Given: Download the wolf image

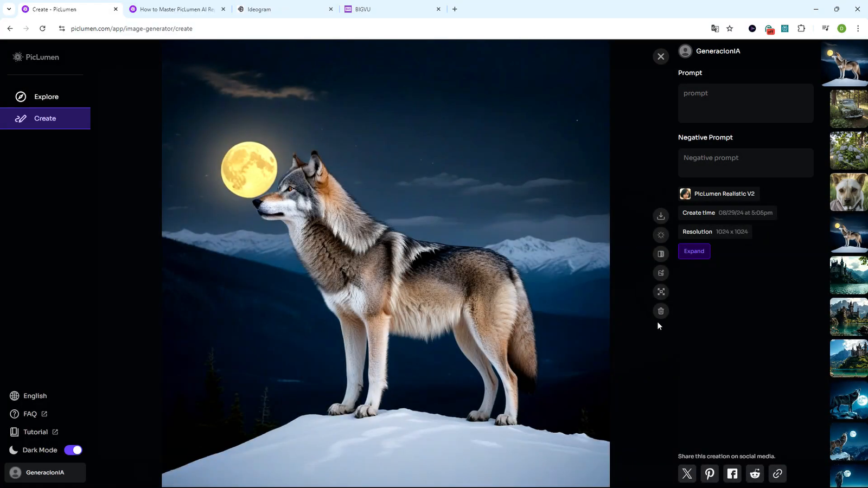Looking at the screenshot, I should (661, 216).
